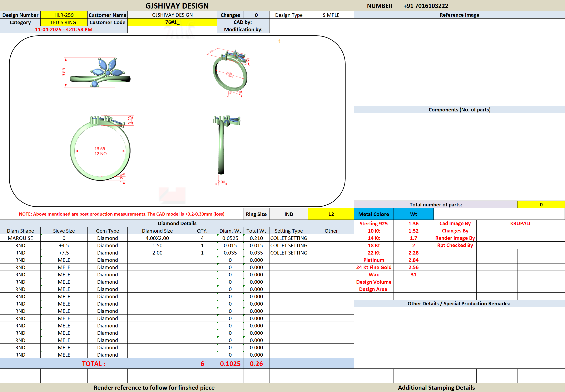Select the Changes value 0 cell

[x=256, y=15]
